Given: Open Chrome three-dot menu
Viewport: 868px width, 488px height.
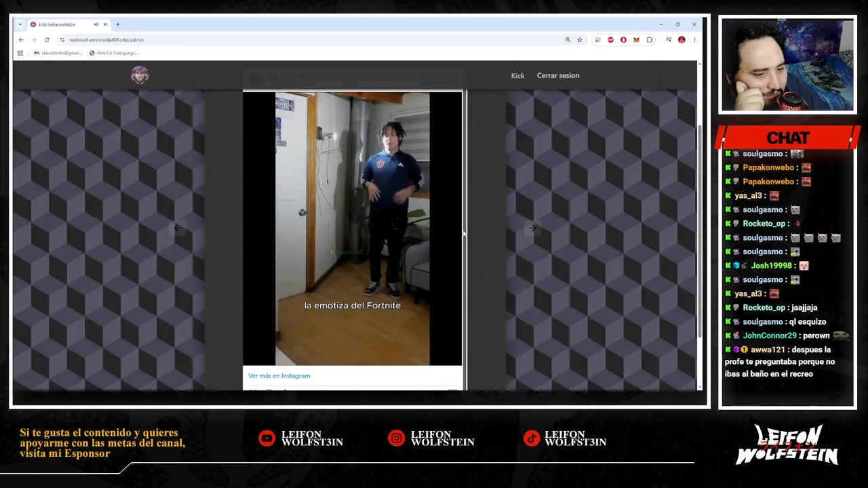Looking at the screenshot, I should pyautogui.click(x=694, y=40).
